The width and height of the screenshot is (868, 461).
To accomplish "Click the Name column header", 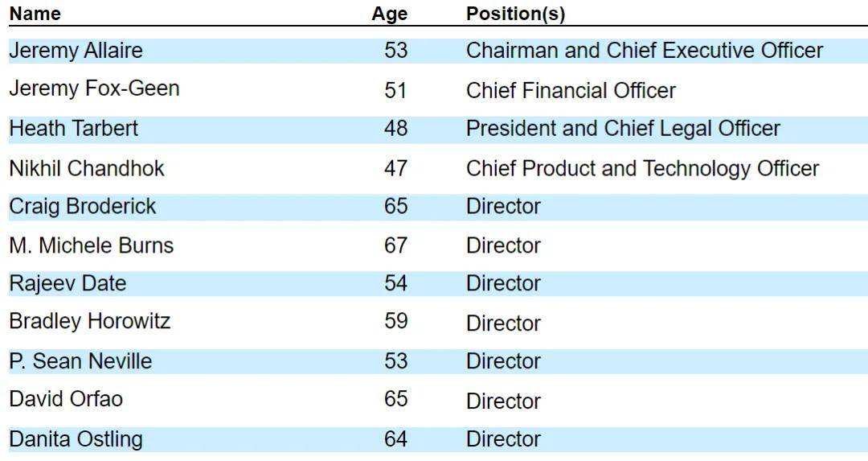I will 35,14.
